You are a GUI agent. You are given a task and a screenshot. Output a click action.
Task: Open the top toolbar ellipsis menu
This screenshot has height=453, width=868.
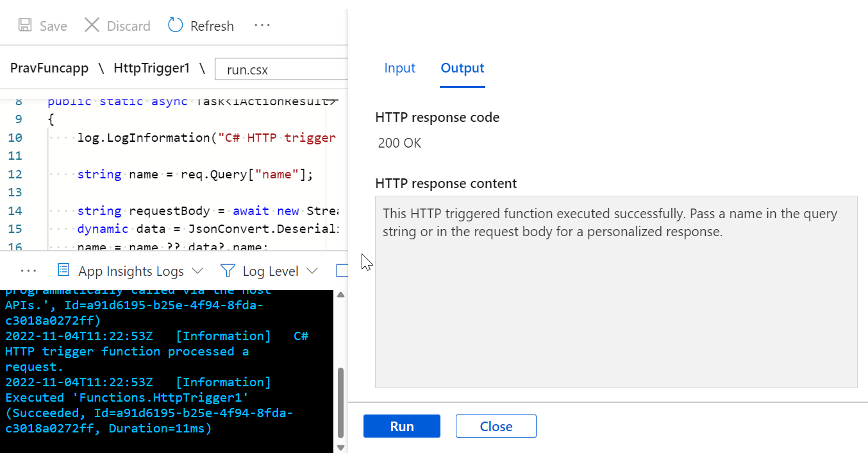pos(262,26)
